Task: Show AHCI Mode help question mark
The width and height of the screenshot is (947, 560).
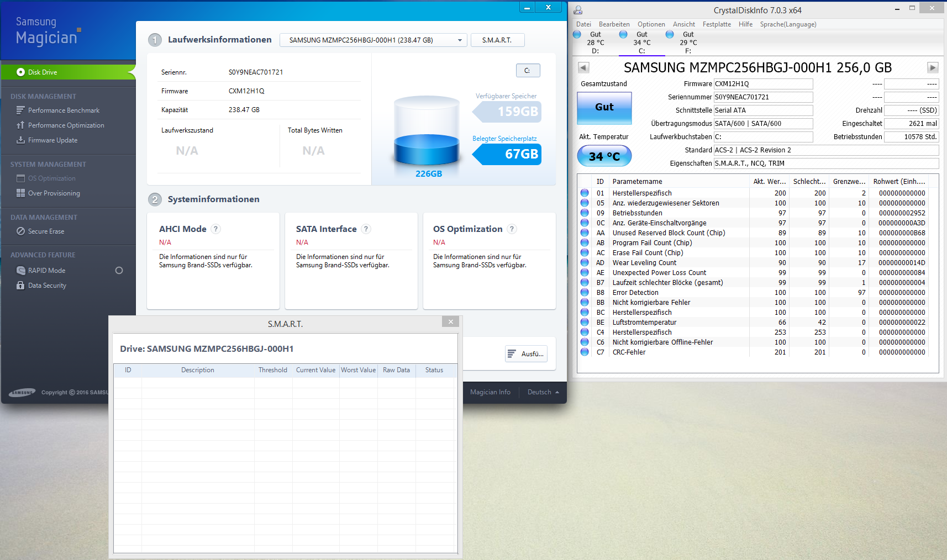Action: (x=216, y=229)
